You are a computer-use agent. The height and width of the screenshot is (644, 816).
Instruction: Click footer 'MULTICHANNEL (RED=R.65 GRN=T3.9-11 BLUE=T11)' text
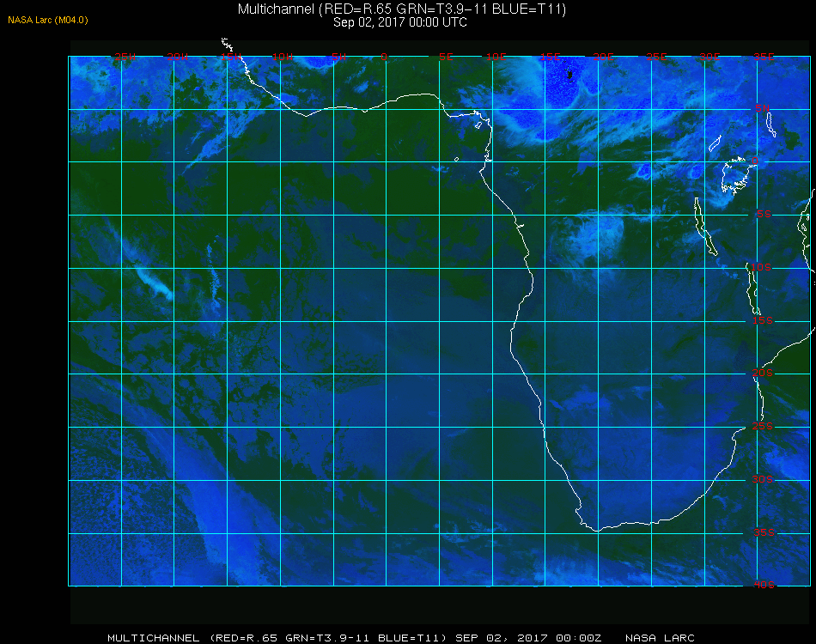277,638
